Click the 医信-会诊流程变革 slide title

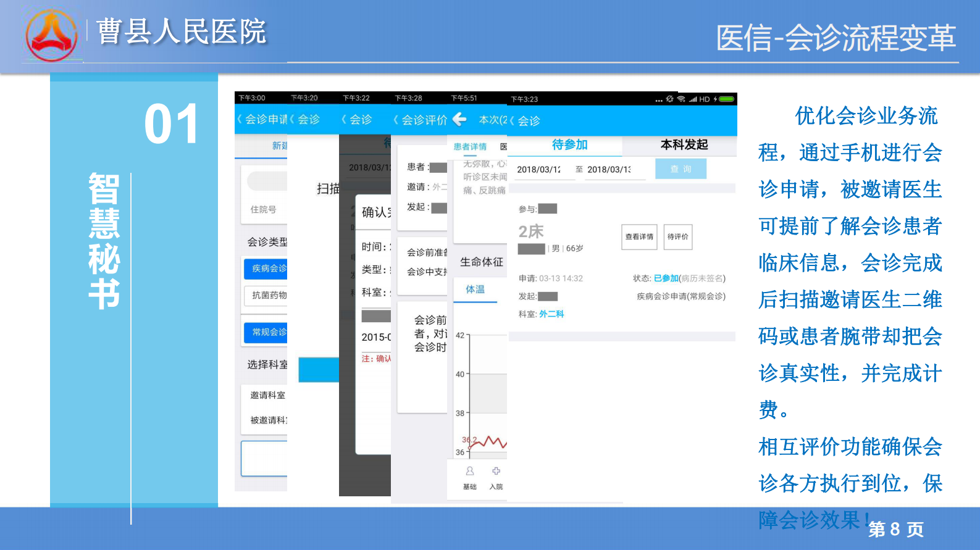[x=836, y=38]
